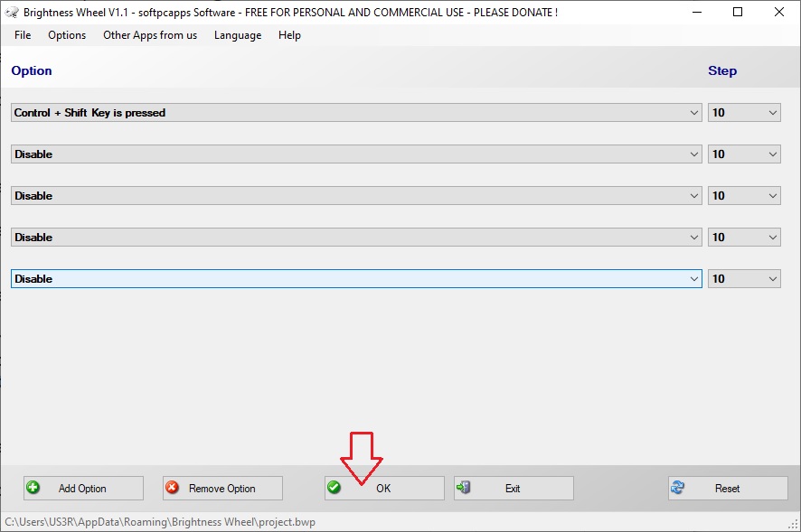Click the green plus Add Option icon
The height and width of the screenshot is (532, 801).
33,488
